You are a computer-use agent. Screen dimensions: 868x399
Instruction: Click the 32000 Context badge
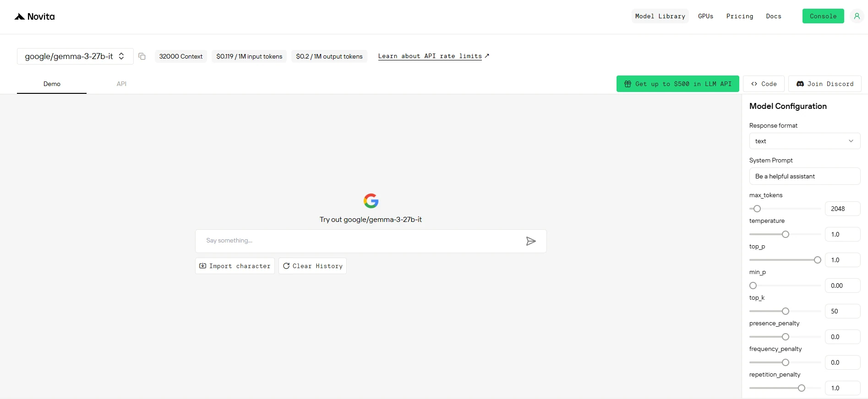[x=181, y=56]
